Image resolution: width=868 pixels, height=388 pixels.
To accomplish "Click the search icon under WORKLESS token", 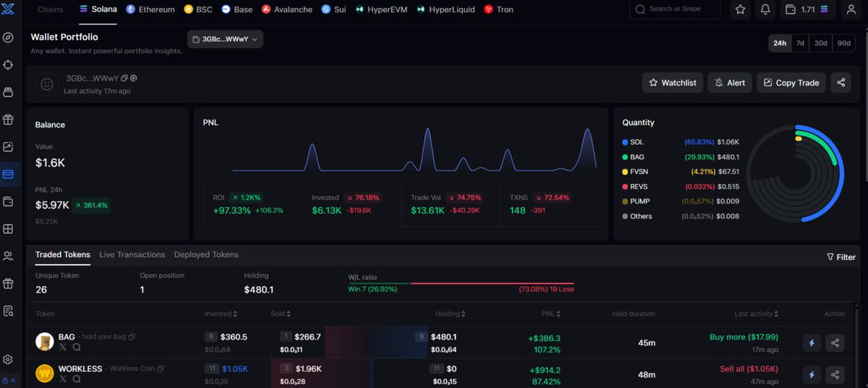I will click(x=77, y=379).
